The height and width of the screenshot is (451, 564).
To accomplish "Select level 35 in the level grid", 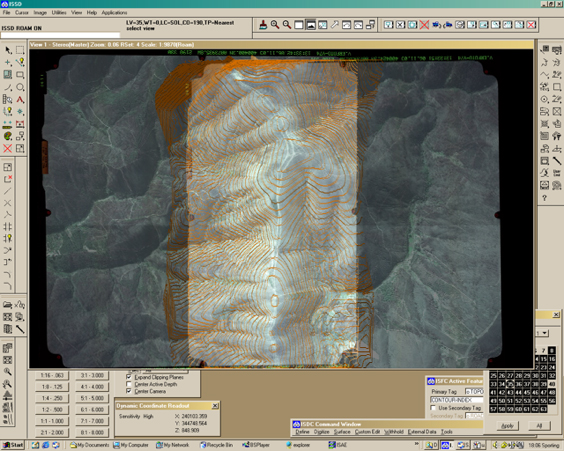I will click(509, 384).
